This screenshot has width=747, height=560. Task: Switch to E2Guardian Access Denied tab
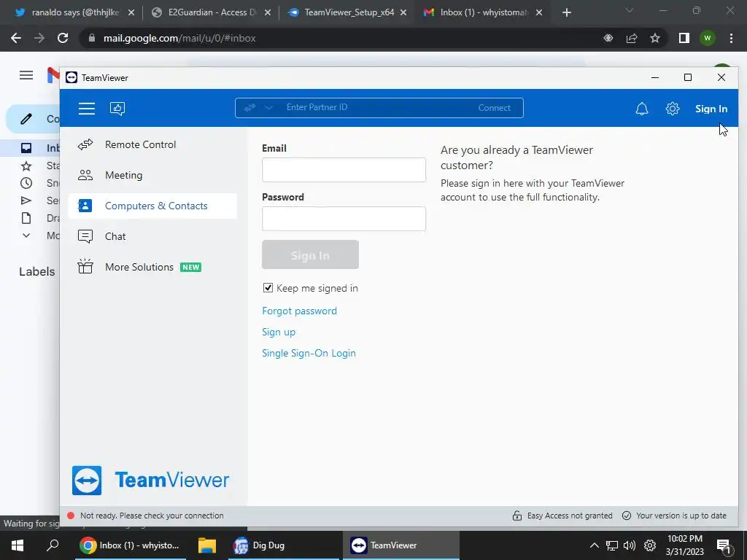tap(212, 12)
